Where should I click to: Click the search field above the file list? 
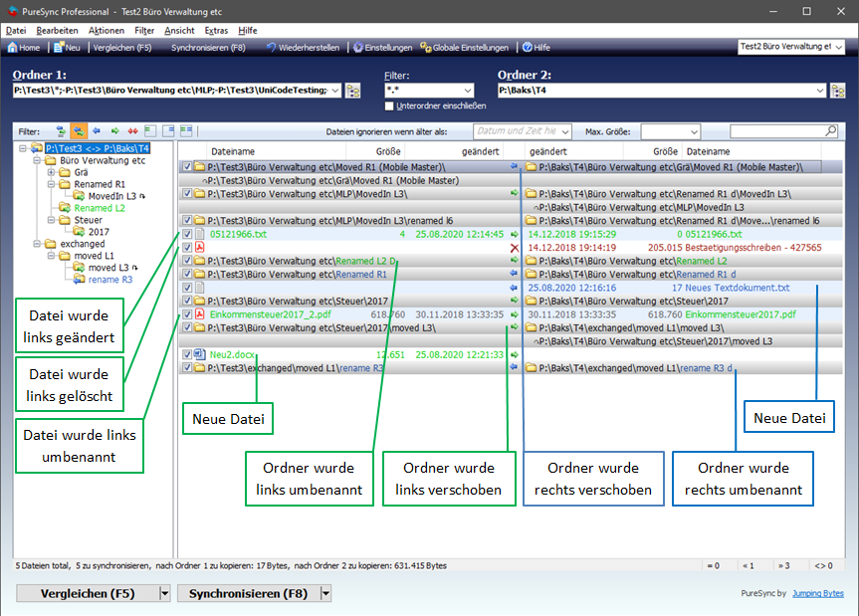click(x=784, y=131)
